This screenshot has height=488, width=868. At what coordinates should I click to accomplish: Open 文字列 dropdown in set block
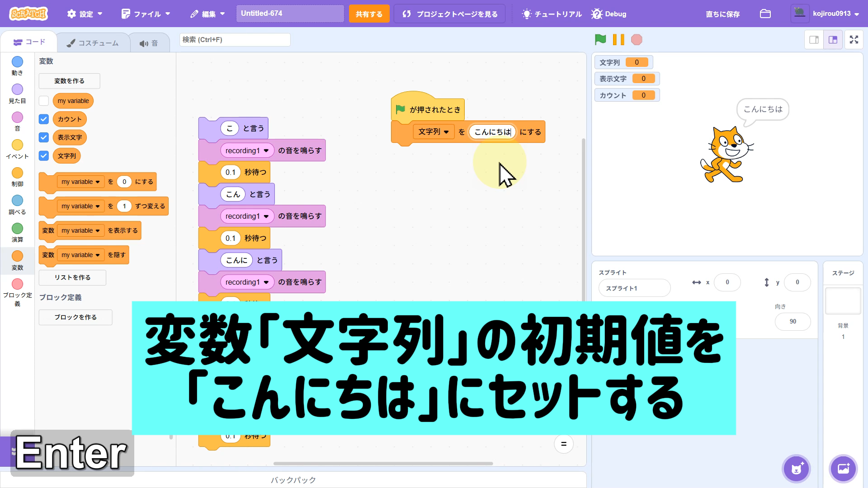pyautogui.click(x=433, y=132)
